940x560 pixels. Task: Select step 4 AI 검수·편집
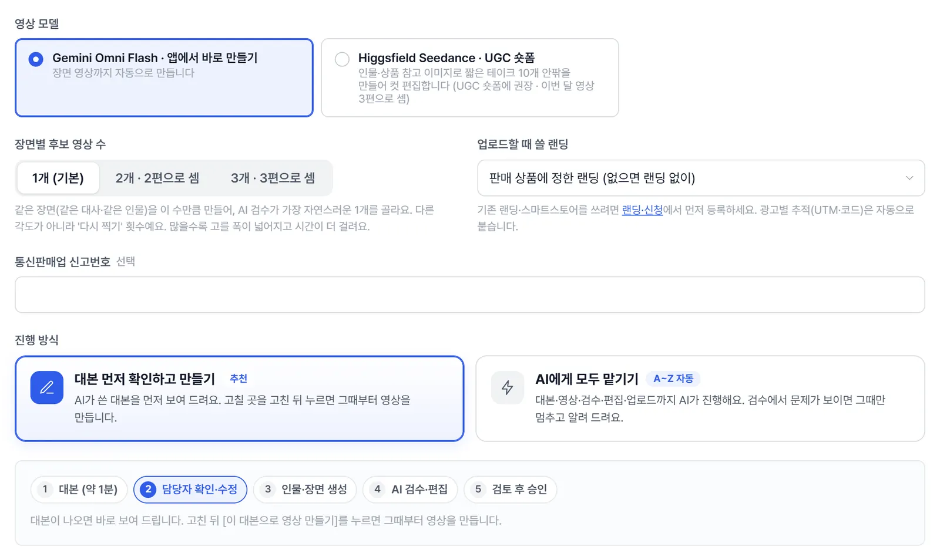pyautogui.click(x=410, y=490)
